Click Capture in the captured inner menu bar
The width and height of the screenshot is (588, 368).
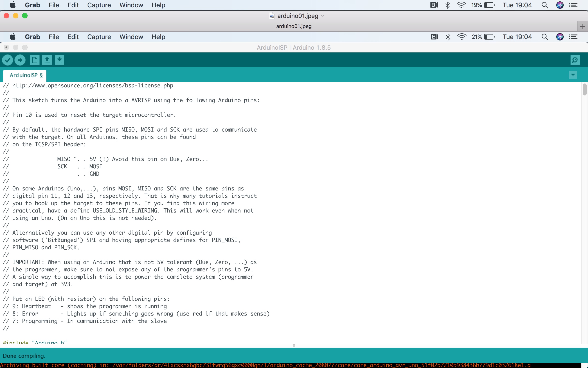coord(99,37)
